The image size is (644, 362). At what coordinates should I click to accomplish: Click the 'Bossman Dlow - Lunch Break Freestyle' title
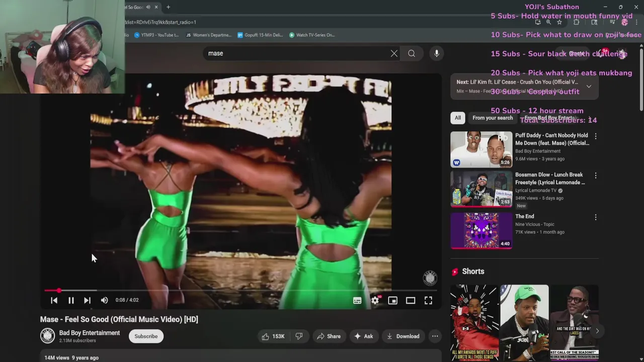(x=550, y=178)
